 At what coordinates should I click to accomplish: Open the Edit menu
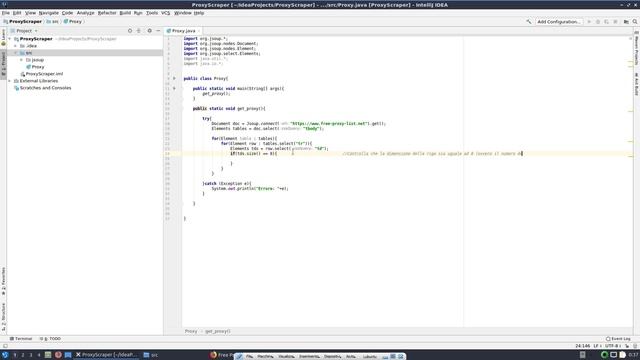click(x=17, y=13)
